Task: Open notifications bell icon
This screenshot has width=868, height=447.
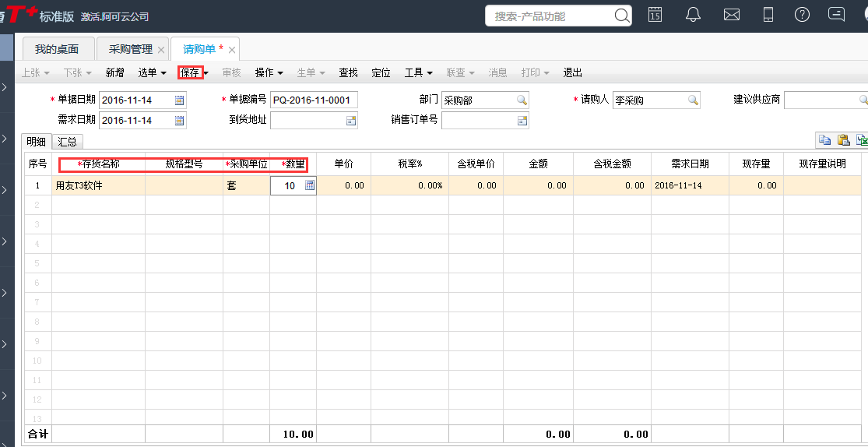Action: pyautogui.click(x=693, y=15)
